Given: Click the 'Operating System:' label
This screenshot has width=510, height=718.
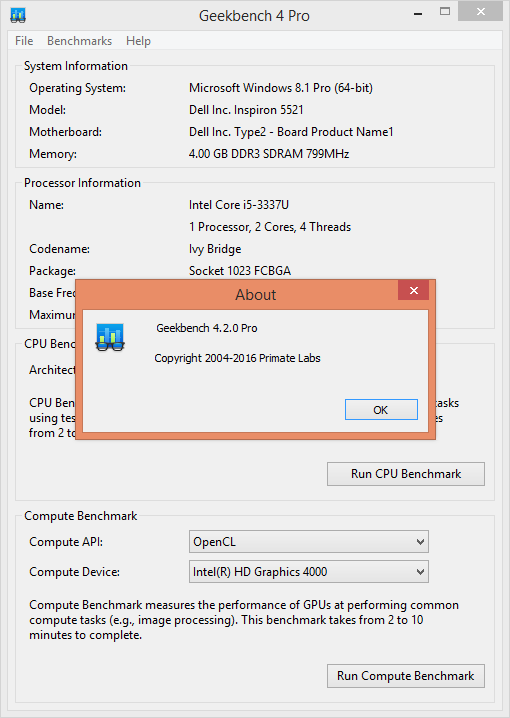Looking at the screenshot, I should click(x=77, y=88).
